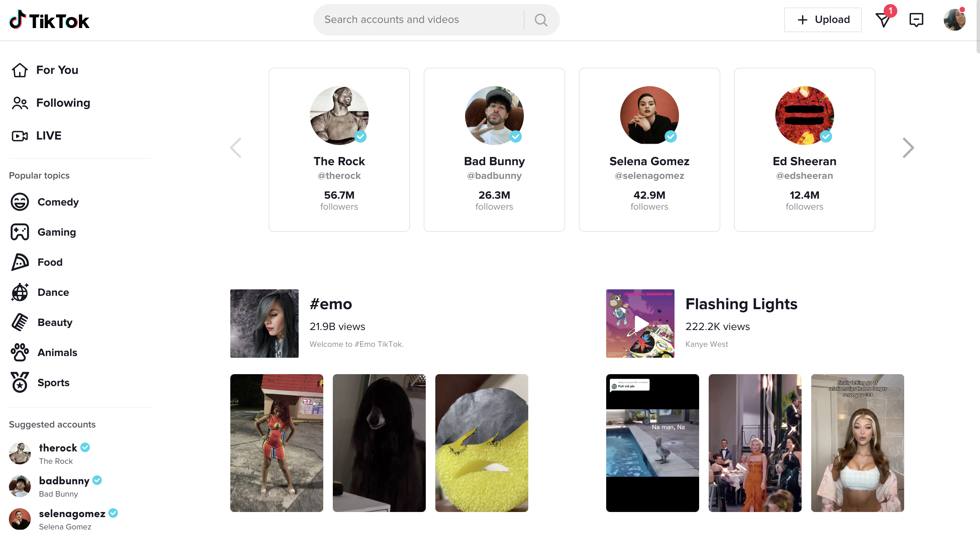Select the Gaming controller icon topic
The image size is (980, 539).
[19, 231]
